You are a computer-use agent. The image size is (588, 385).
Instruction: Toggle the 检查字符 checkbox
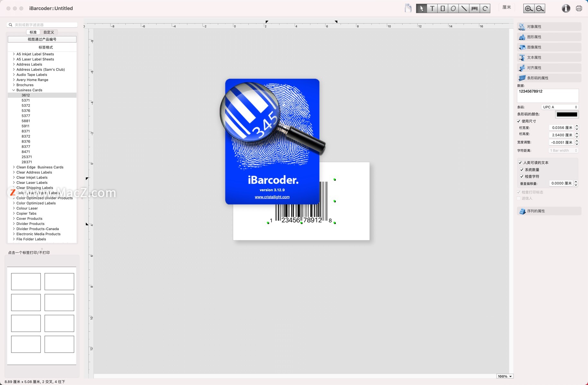tap(522, 176)
